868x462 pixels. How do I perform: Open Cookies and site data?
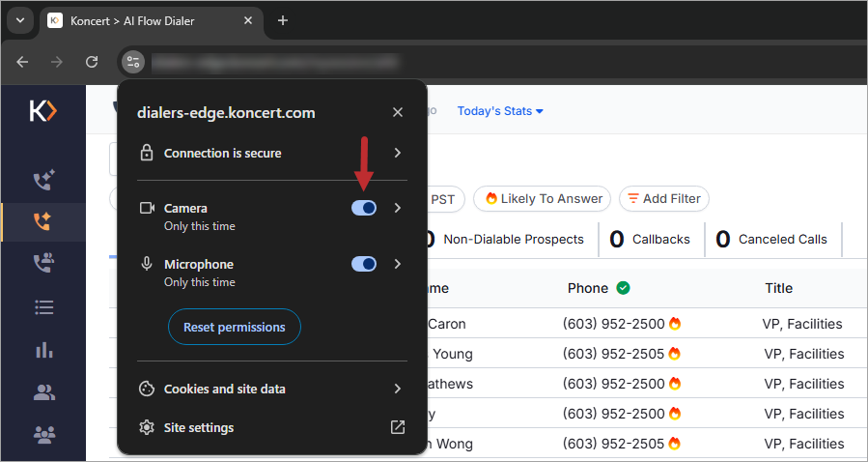(x=272, y=389)
